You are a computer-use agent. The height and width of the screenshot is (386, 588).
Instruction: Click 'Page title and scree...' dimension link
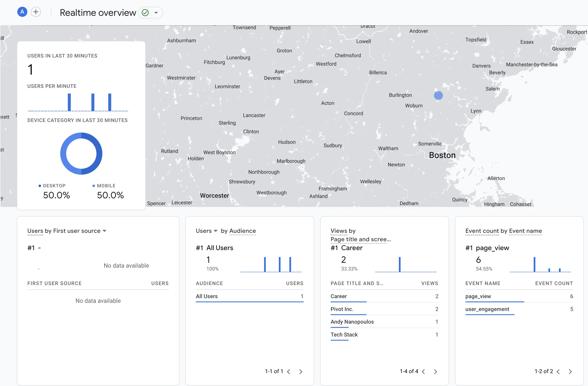point(361,239)
